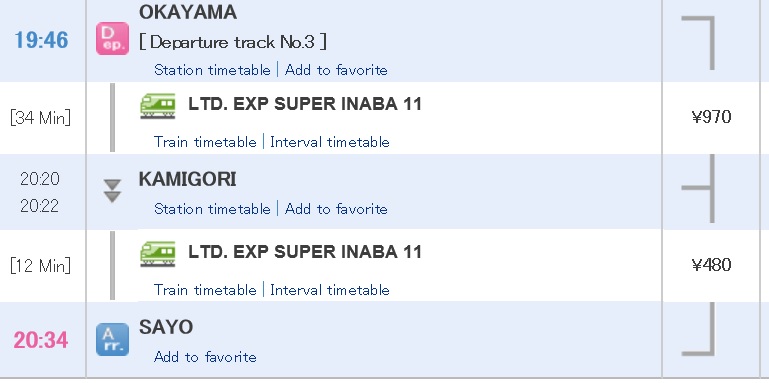The height and width of the screenshot is (383, 769).
Task: Click the OKAYAMA station name
Action: (x=188, y=12)
